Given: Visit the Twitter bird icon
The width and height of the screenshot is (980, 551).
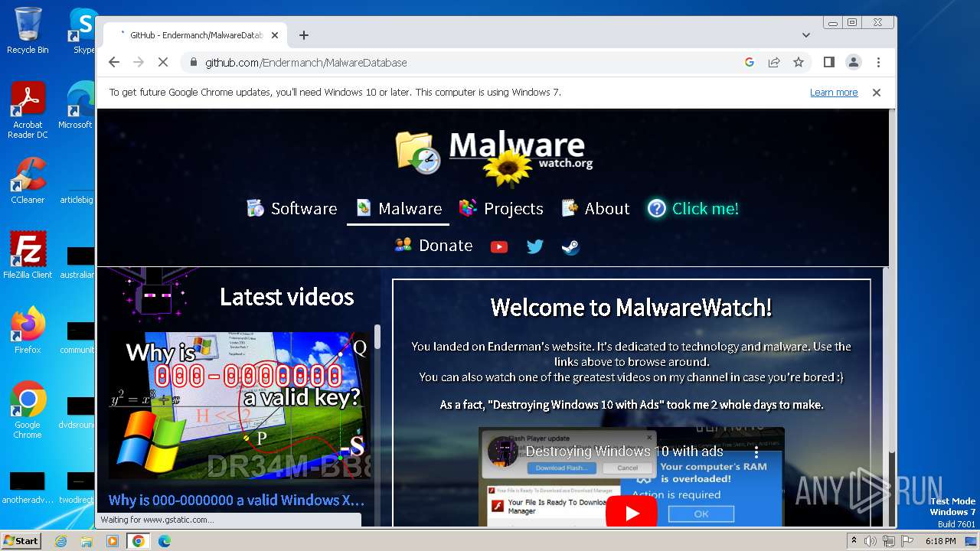Looking at the screenshot, I should point(535,246).
